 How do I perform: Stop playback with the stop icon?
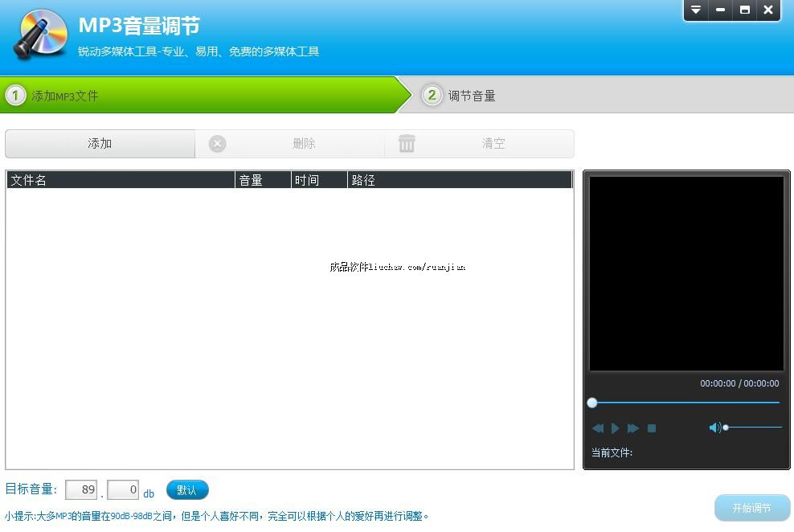pyautogui.click(x=652, y=428)
